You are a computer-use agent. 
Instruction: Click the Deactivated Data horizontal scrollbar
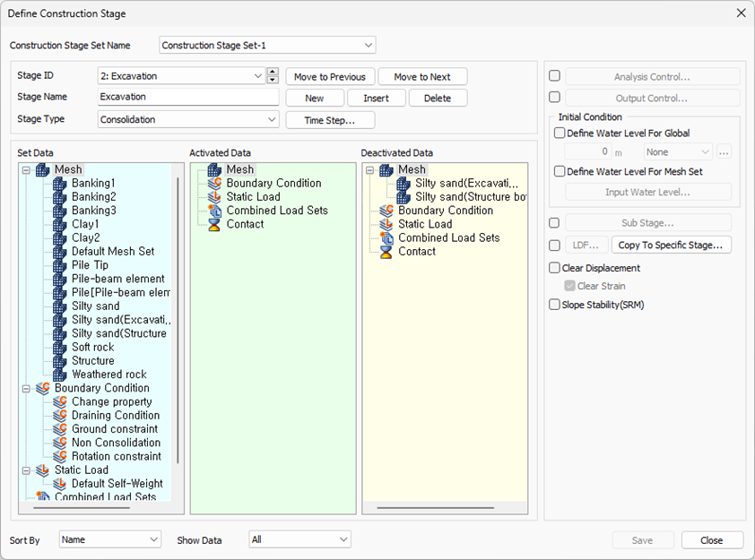click(435, 507)
